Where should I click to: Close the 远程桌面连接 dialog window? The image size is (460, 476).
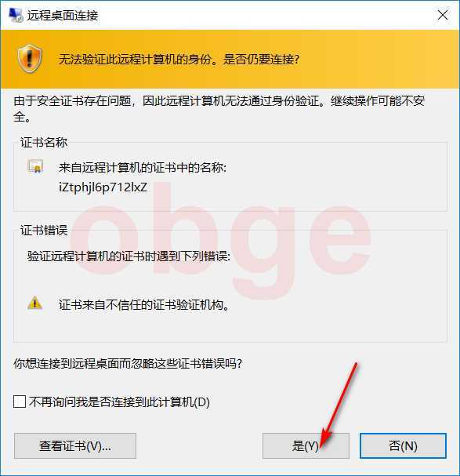click(x=443, y=15)
